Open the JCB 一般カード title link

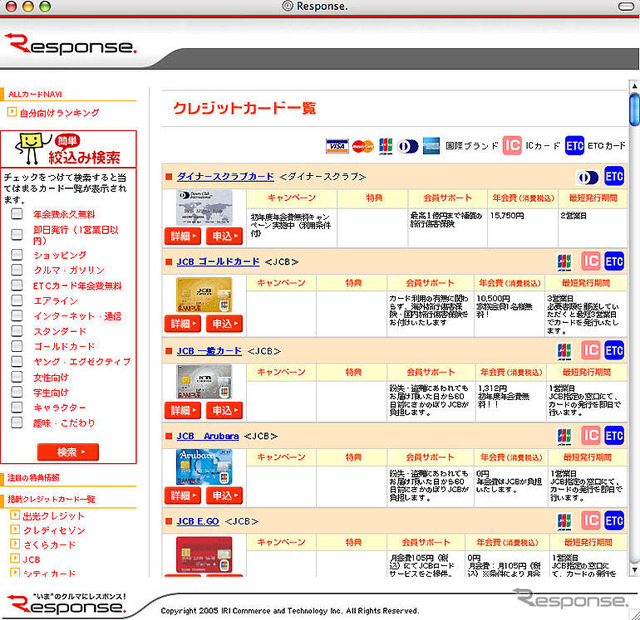(209, 351)
